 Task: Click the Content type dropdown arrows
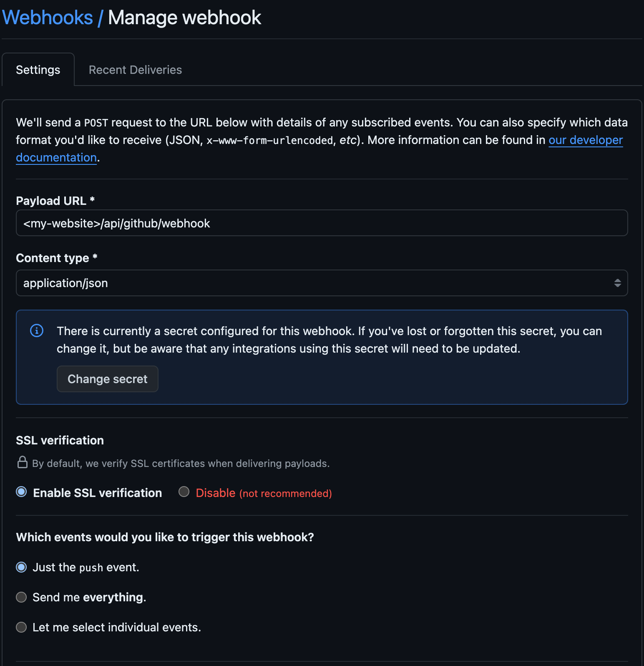pos(617,283)
